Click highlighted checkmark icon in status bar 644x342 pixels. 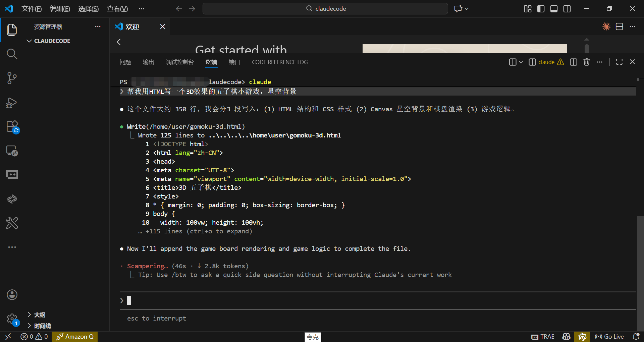pos(582,337)
